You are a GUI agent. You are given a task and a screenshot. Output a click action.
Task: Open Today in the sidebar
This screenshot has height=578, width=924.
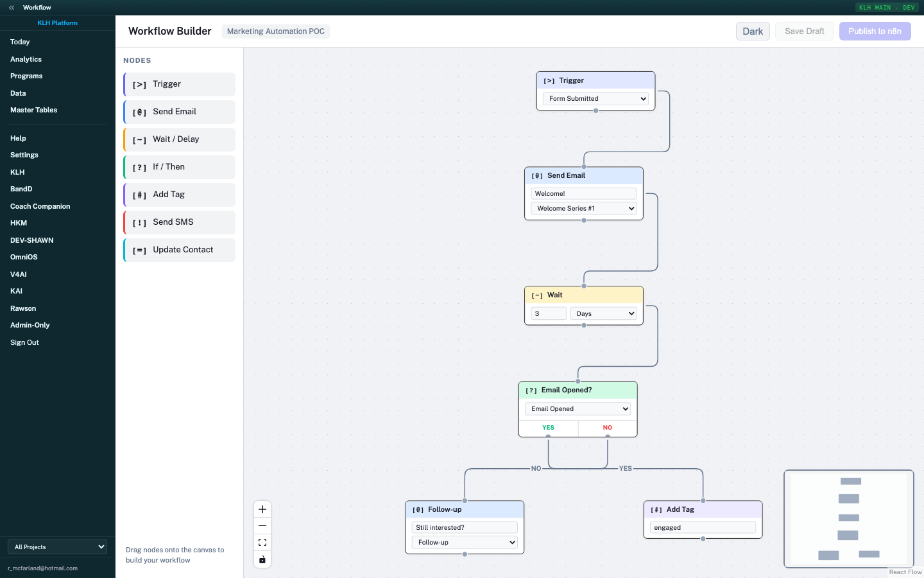pos(20,42)
